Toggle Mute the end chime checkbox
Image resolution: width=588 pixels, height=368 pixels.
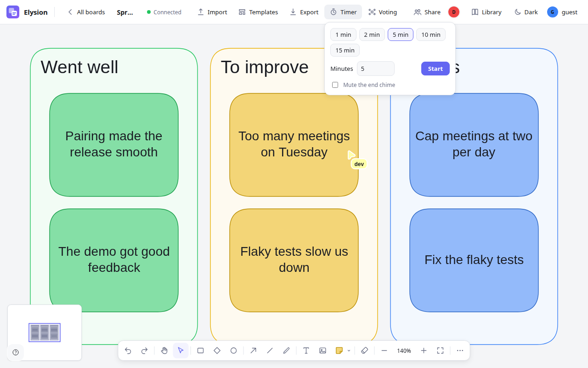(x=335, y=85)
